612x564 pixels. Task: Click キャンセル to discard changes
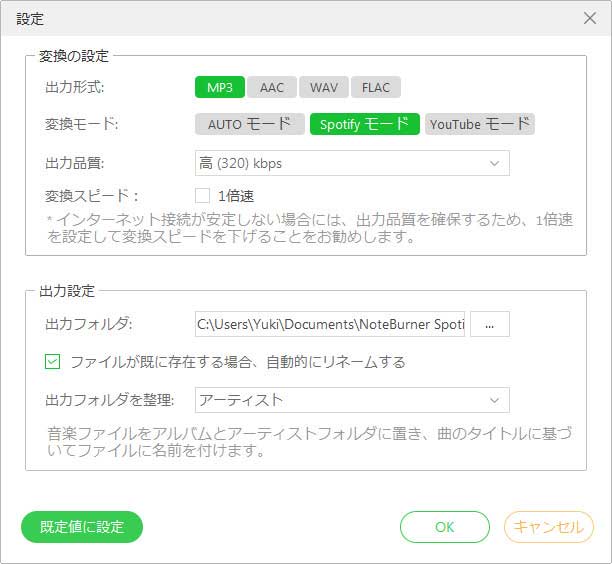click(x=548, y=527)
